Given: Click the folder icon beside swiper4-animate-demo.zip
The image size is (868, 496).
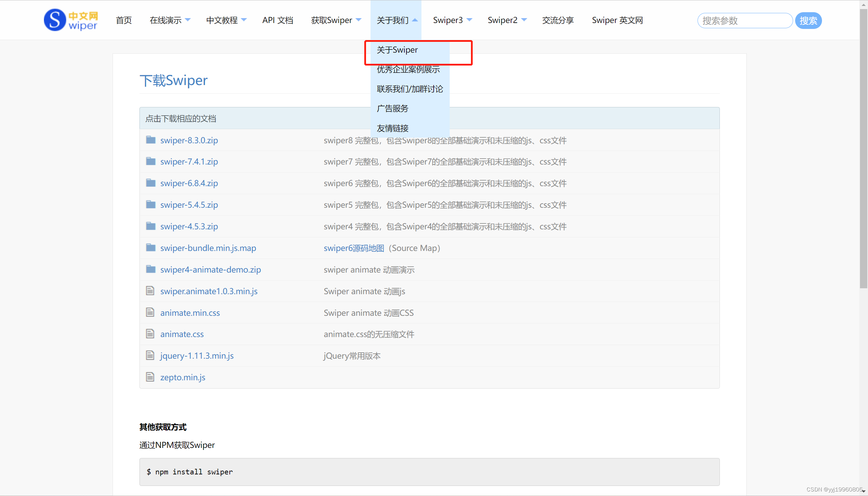Looking at the screenshot, I should pyautogui.click(x=151, y=269).
